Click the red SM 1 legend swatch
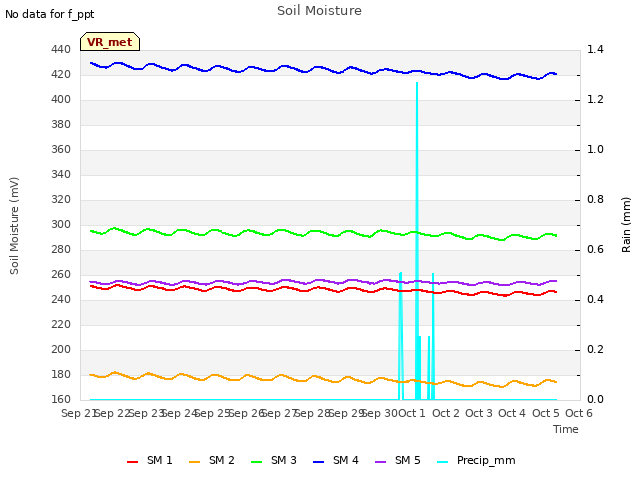 pyautogui.click(x=133, y=462)
